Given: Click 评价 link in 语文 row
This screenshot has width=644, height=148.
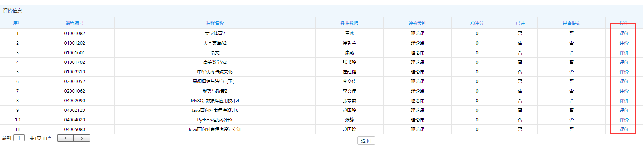Looking at the screenshot, I should click(x=624, y=53).
